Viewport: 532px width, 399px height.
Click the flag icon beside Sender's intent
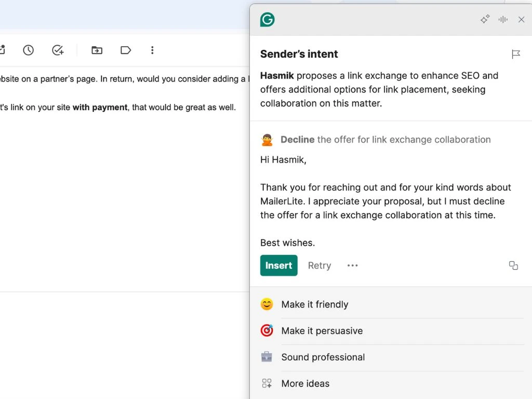(515, 54)
